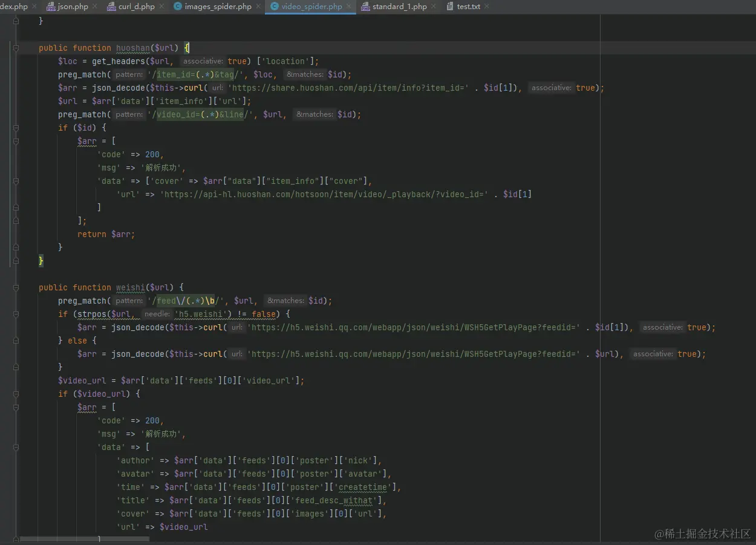Click the api-hl.huoshan.com playback URL string

click(x=324, y=194)
